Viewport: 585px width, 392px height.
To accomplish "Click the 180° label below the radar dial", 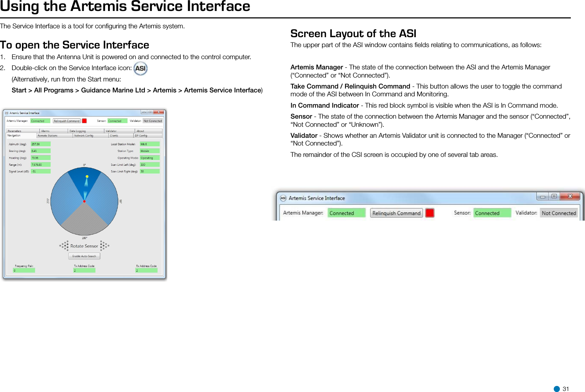I will tap(85, 238).
